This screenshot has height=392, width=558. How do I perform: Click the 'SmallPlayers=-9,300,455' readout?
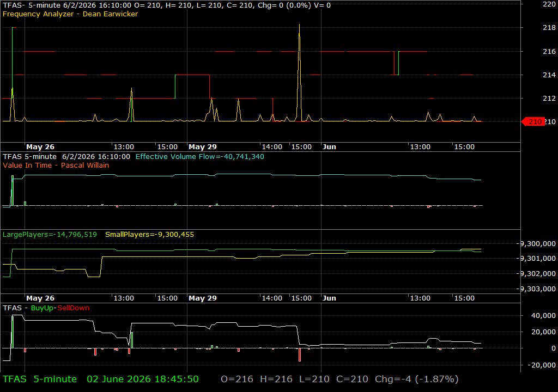[x=149, y=235]
